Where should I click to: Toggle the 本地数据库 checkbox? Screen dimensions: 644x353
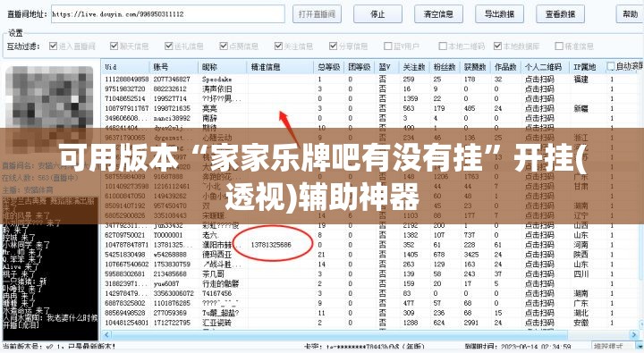pyautogui.click(x=497, y=46)
